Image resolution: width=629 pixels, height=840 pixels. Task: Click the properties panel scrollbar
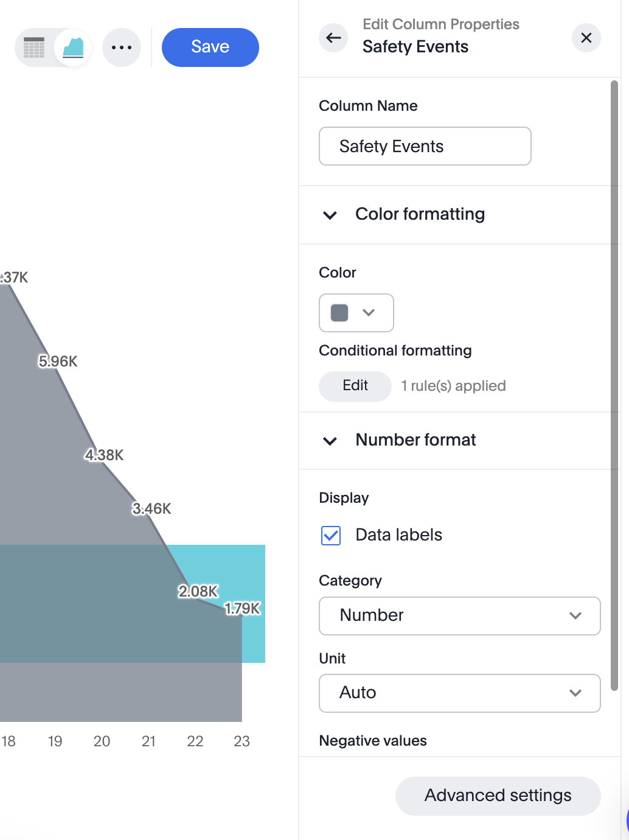click(614, 385)
